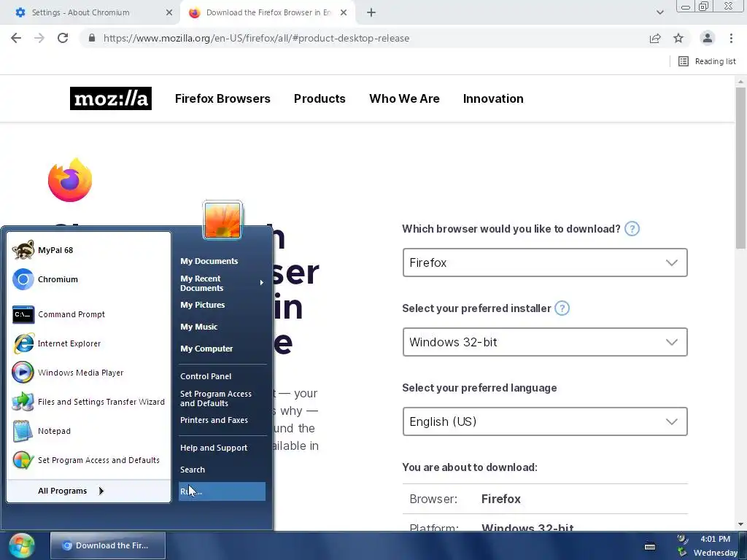This screenshot has height=560, width=747.
Task: Bookmark this page with the star icon
Action: pos(678,38)
